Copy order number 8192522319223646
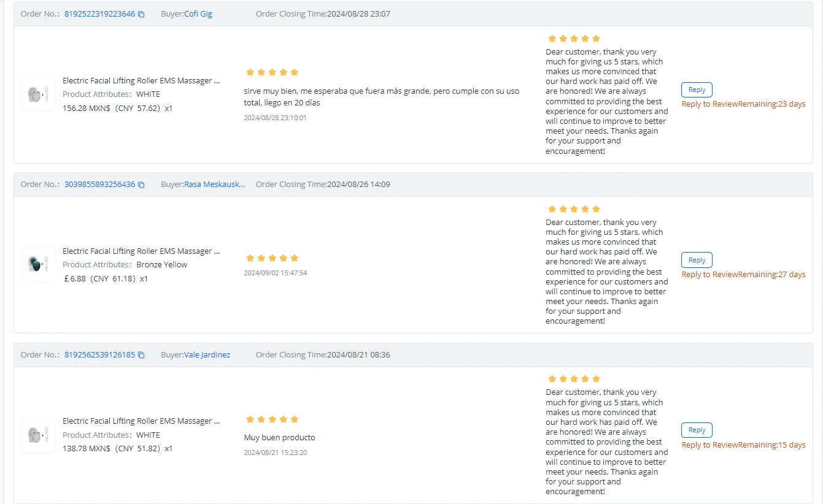This screenshot has height=504, width=823. 141,14
